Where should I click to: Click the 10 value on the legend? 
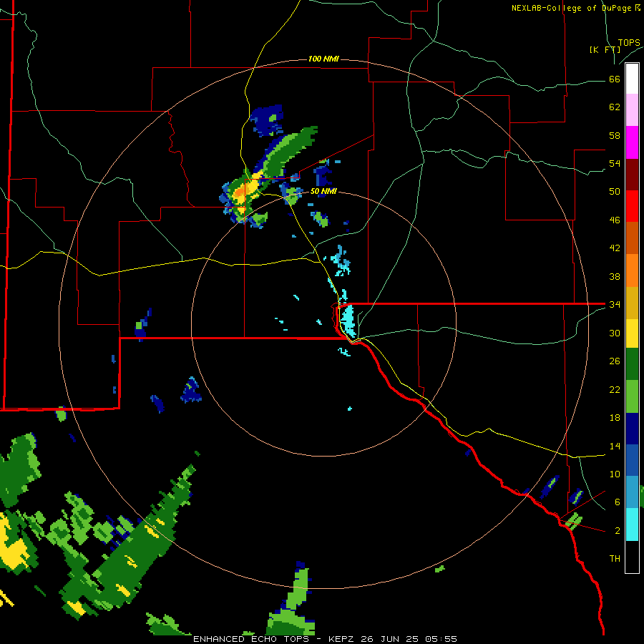tap(615, 474)
